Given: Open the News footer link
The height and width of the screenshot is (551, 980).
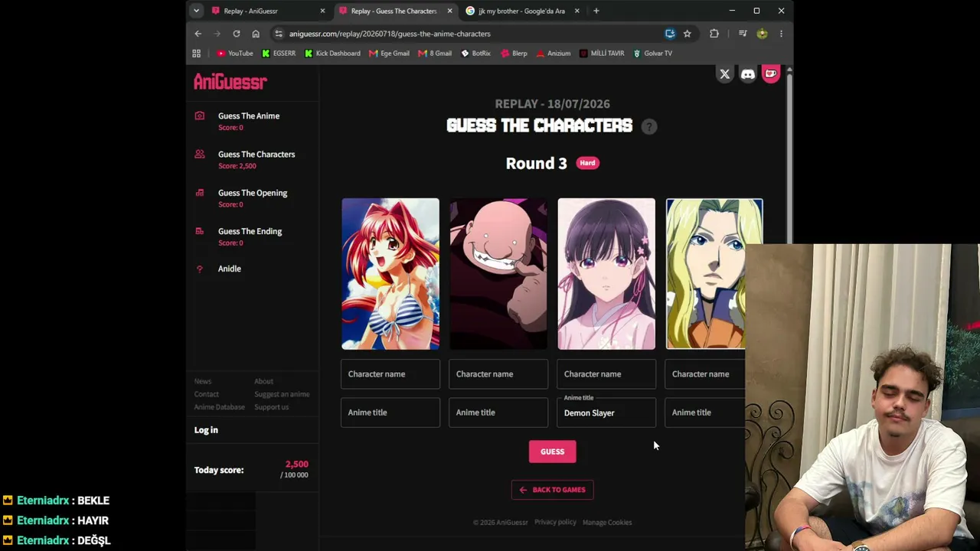Looking at the screenshot, I should tap(203, 381).
